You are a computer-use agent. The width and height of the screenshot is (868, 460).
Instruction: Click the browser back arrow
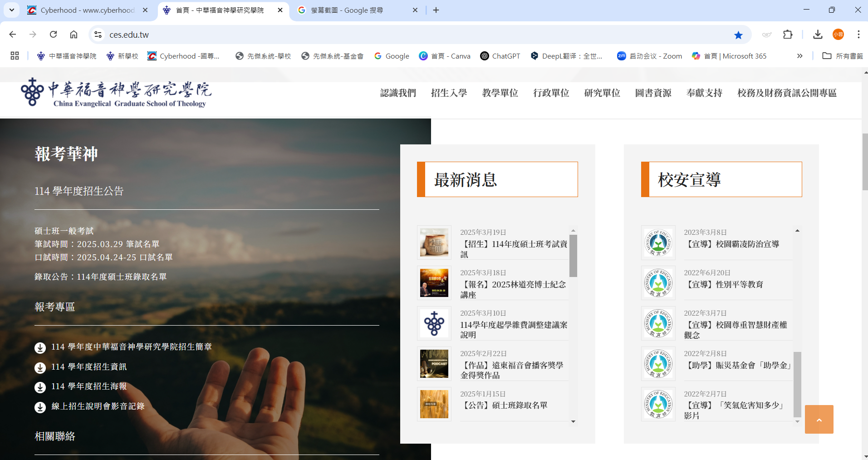click(13, 35)
